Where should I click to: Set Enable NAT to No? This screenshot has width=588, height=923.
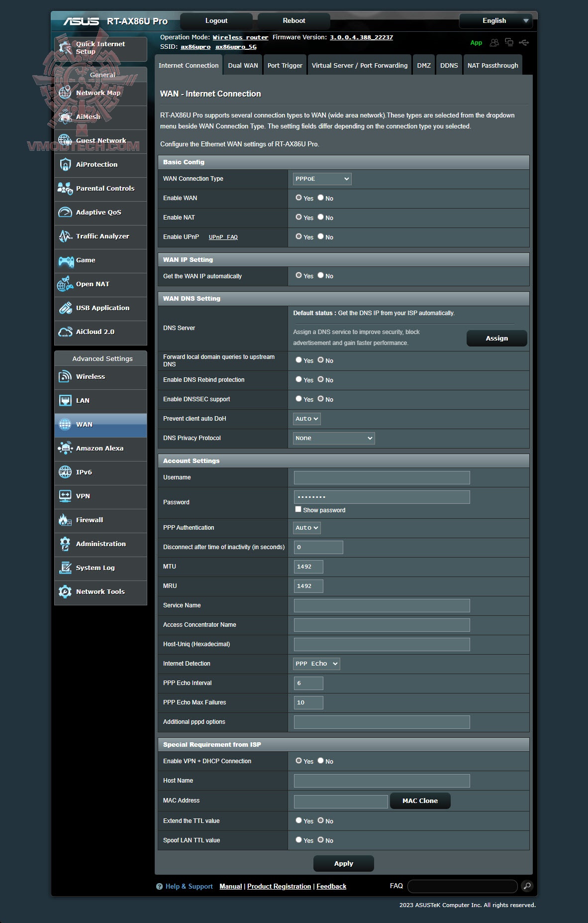[320, 217]
